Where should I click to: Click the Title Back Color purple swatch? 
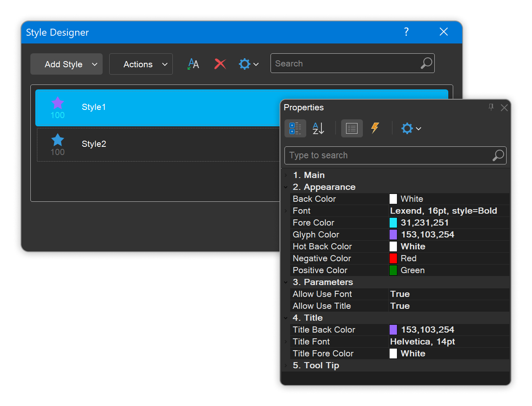pyautogui.click(x=393, y=330)
